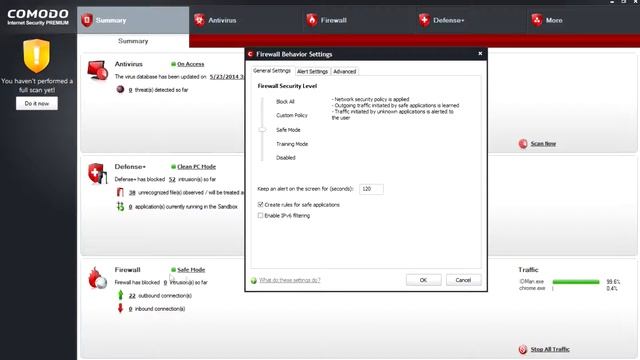
Task: Open the Summary tab
Action: 133,20
